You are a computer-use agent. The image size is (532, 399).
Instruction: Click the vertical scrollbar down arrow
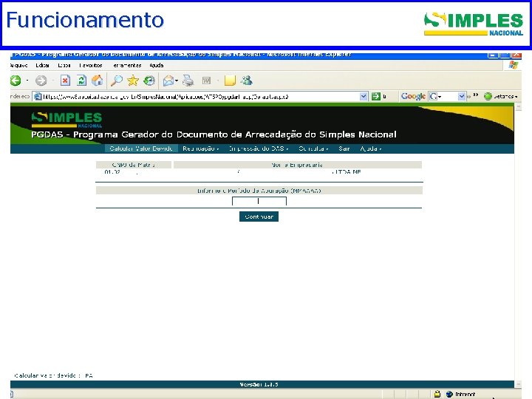[x=518, y=384]
